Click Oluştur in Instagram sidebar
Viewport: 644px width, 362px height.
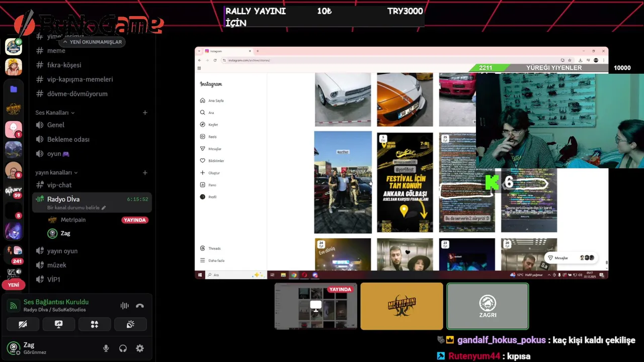point(210,173)
